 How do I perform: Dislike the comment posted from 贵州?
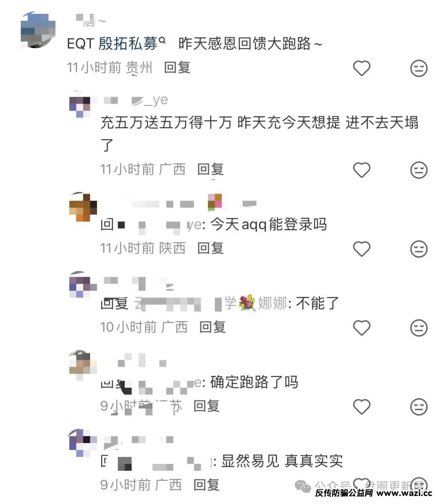[419, 68]
